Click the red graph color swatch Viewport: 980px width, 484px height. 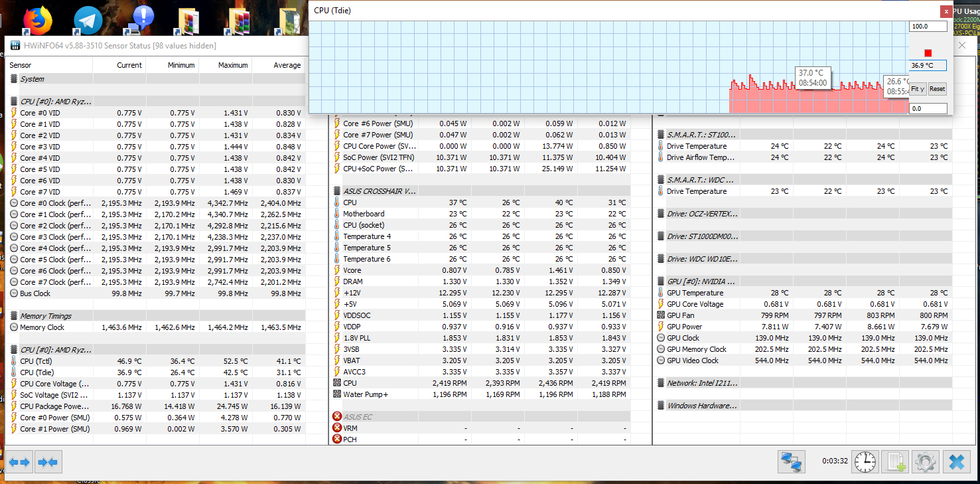coord(928,53)
